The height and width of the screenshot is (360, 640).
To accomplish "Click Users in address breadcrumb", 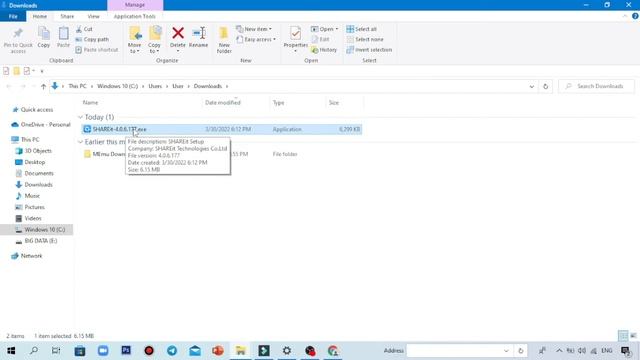I will point(155,86).
